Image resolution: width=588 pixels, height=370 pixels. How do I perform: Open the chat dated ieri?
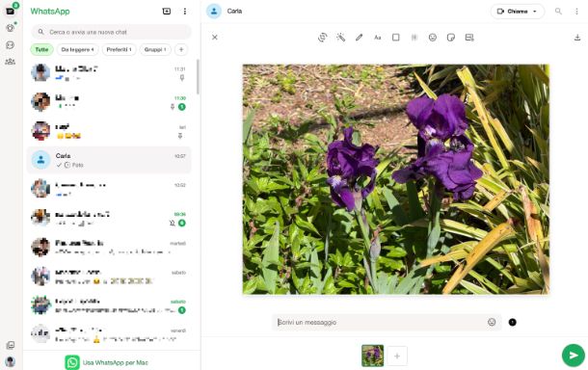[109, 131]
